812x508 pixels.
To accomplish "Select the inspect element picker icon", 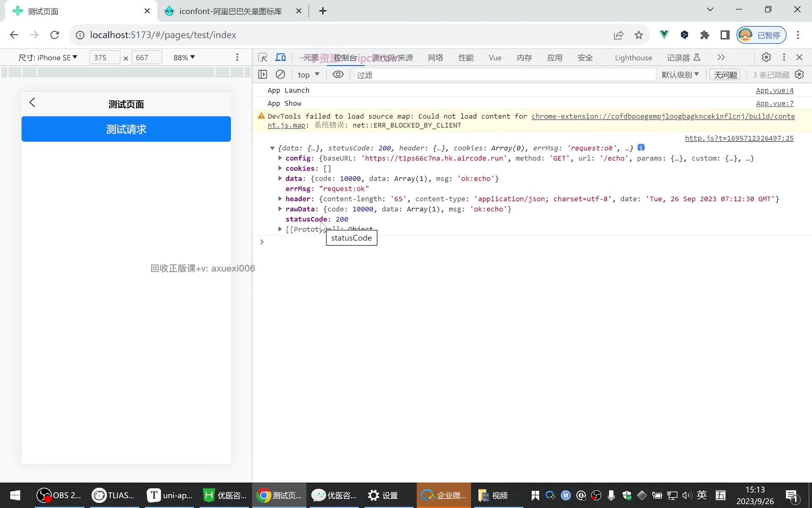I will [x=263, y=57].
